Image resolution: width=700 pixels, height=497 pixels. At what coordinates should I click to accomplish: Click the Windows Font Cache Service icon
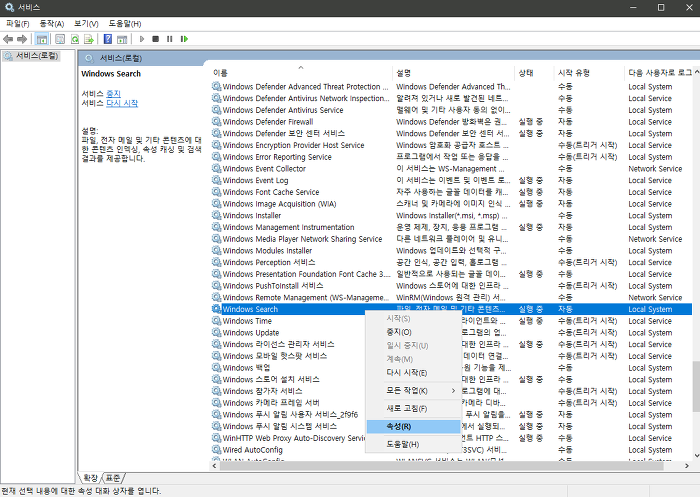coord(217,192)
